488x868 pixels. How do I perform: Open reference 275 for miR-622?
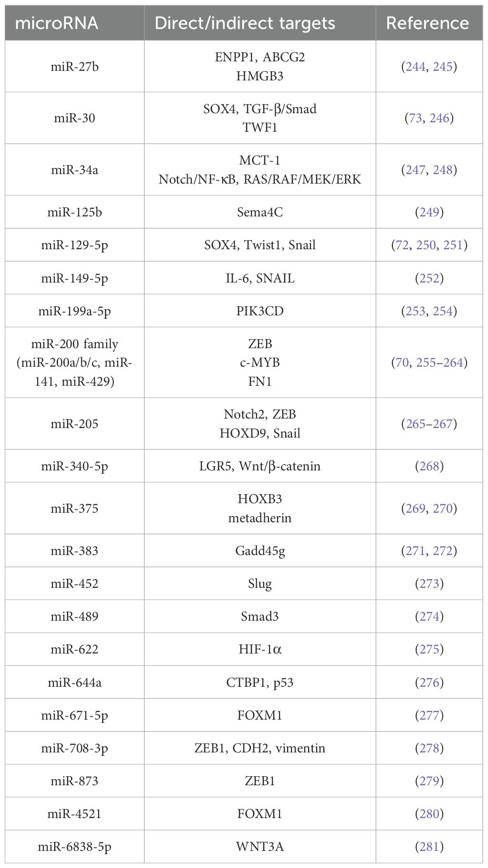tap(429, 649)
